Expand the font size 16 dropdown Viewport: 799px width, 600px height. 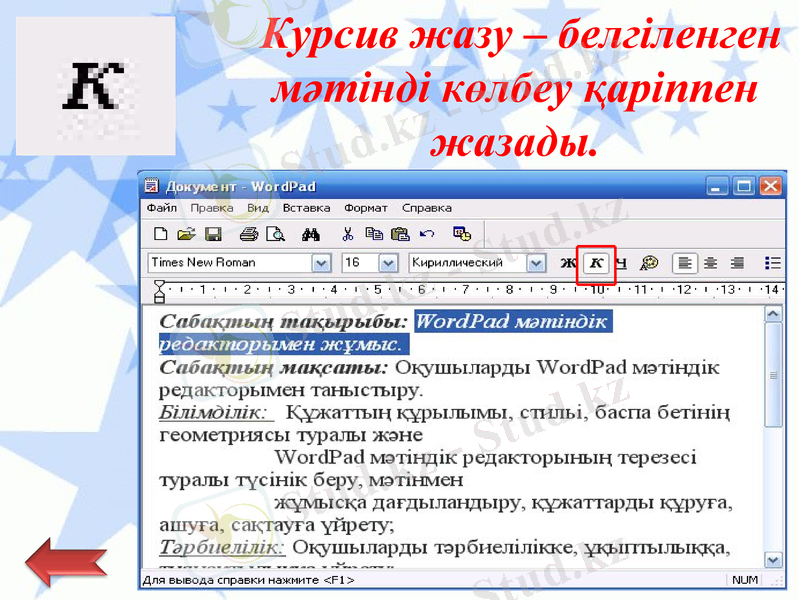pyautogui.click(x=388, y=264)
